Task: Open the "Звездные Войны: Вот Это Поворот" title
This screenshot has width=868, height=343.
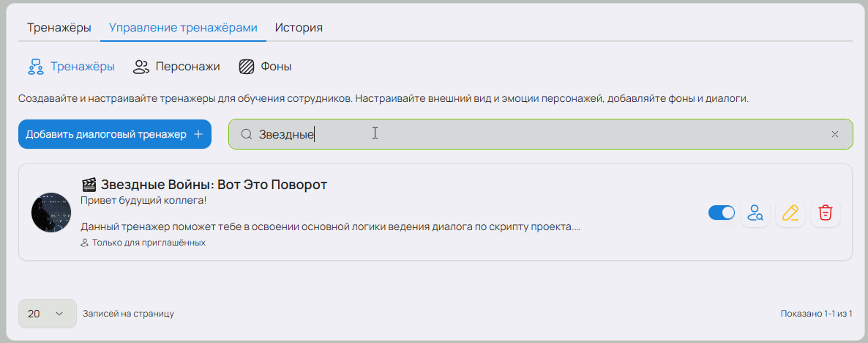Action: pos(214,185)
